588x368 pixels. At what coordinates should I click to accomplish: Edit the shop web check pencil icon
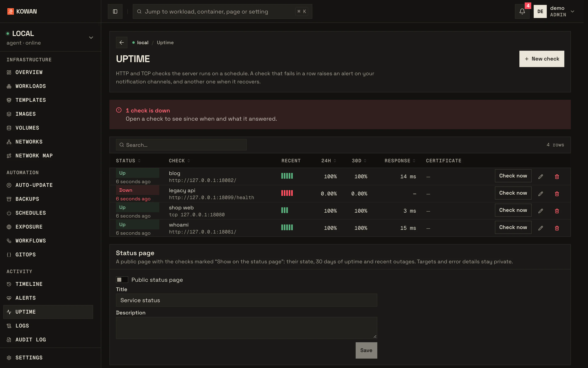click(541, 211)
